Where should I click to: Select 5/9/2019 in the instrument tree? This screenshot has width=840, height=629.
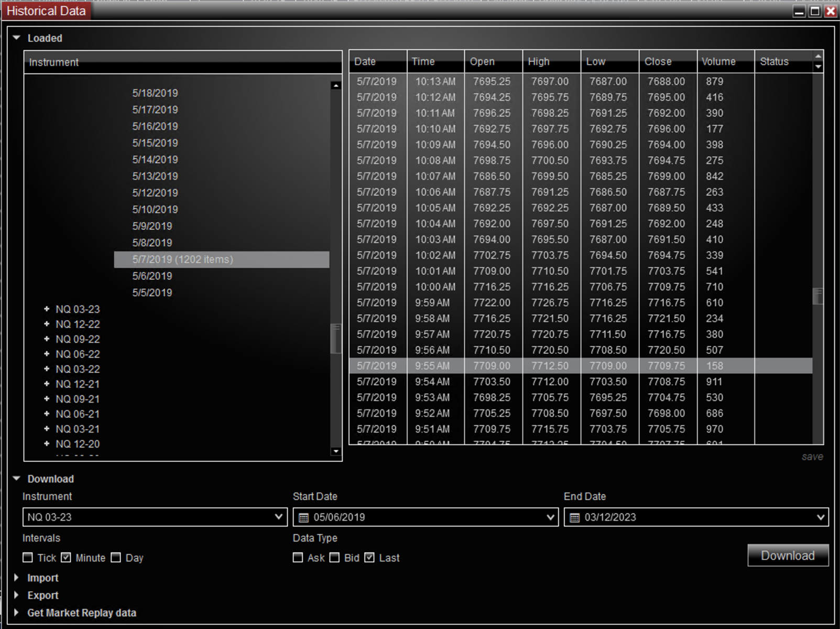pos(152,226)
